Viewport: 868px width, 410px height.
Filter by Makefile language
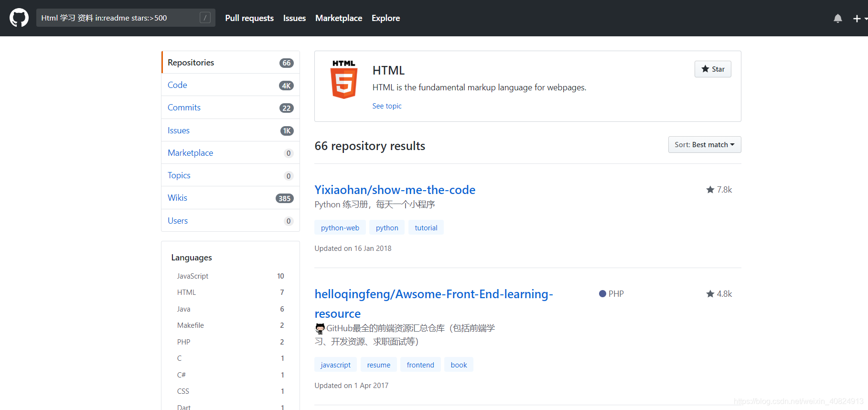click(230, 325)
